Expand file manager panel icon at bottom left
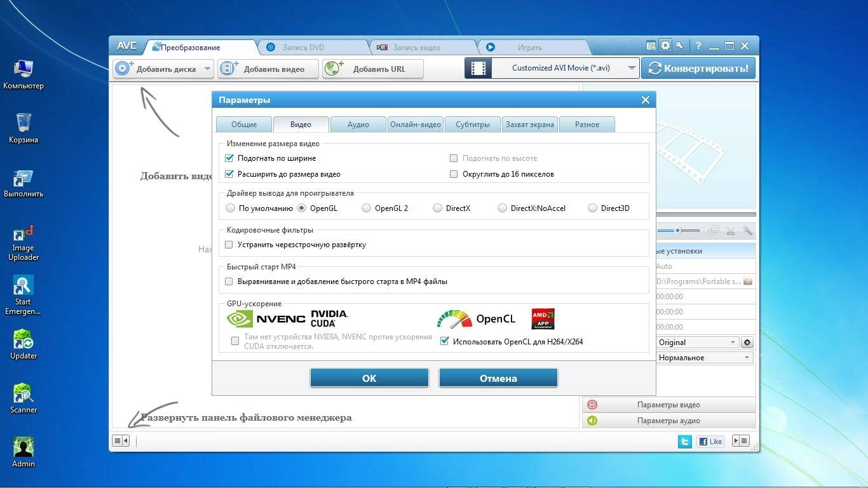This screenshot has height=488, width=868. tap(121, 440)
